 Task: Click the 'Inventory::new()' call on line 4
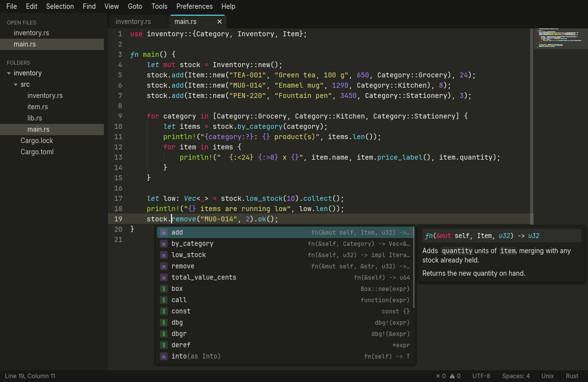[245, 65]
